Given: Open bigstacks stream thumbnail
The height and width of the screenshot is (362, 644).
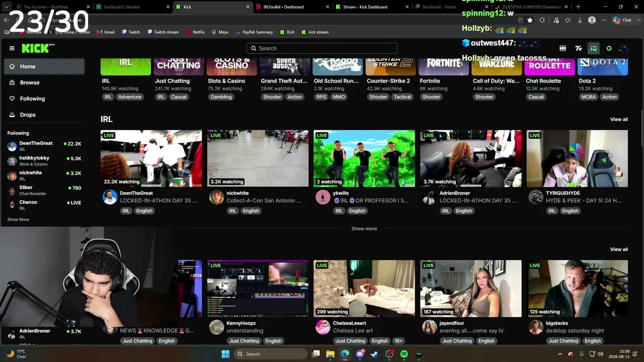Looking at the screenshot, I should coord(577,289).
